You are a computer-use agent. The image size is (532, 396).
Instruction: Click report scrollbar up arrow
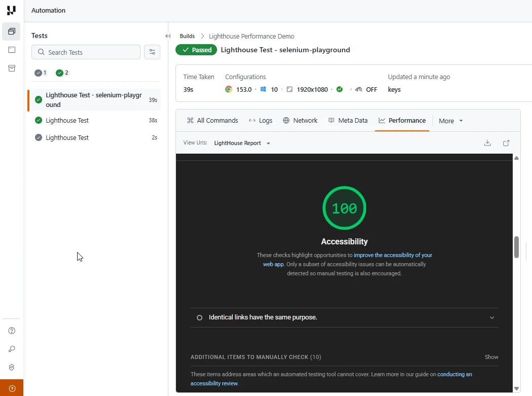[516, 158]
